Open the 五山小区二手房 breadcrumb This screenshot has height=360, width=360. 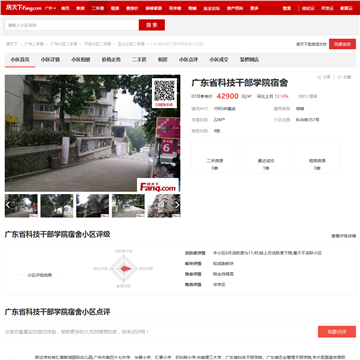click(131, 44)
